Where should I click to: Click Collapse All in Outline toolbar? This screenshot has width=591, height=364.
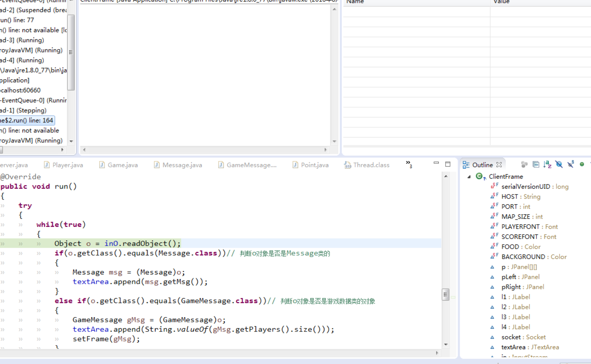pyautogui.click(x=536, y=165)
